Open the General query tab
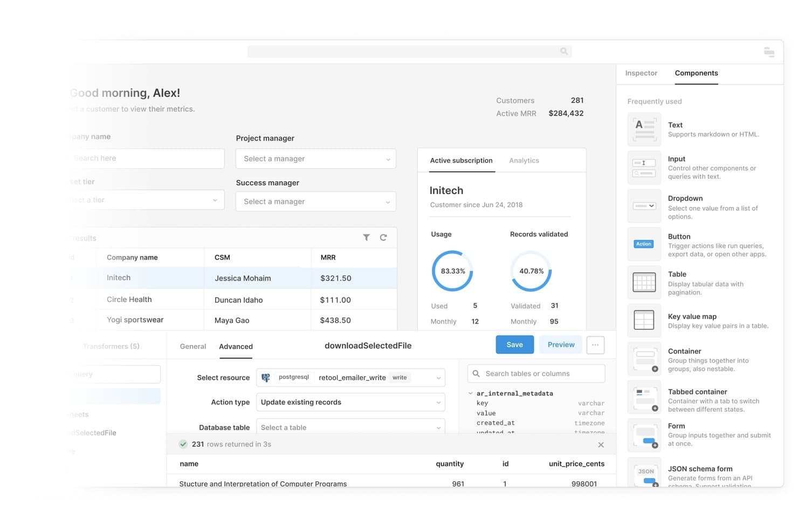The height and width of the screenshot is (532, 798). click(x=193, y=347)
